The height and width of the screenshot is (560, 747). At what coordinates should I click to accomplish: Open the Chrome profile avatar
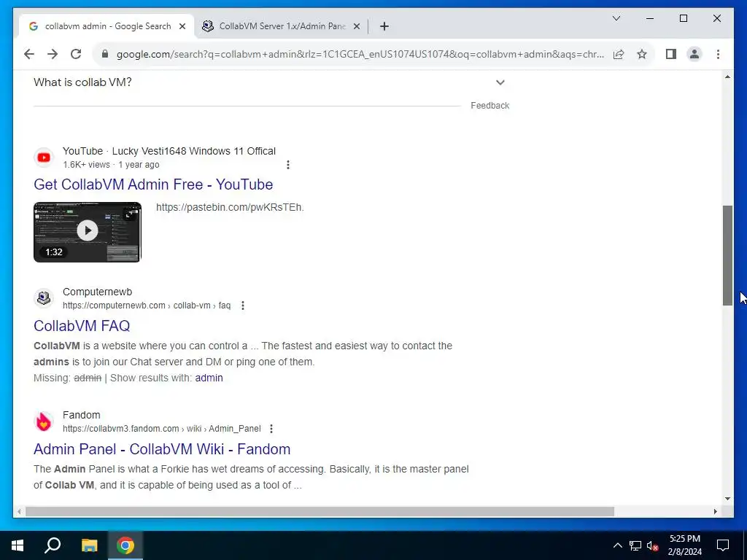point(694,54)
